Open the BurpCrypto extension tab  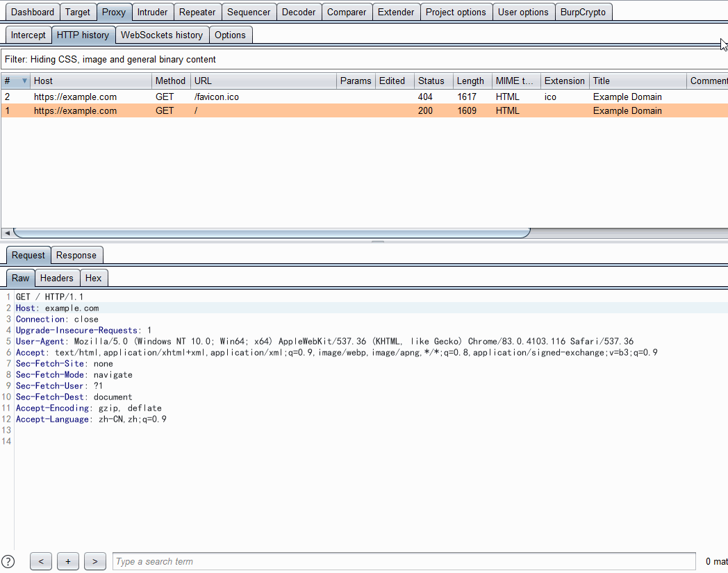coord(583,12)
